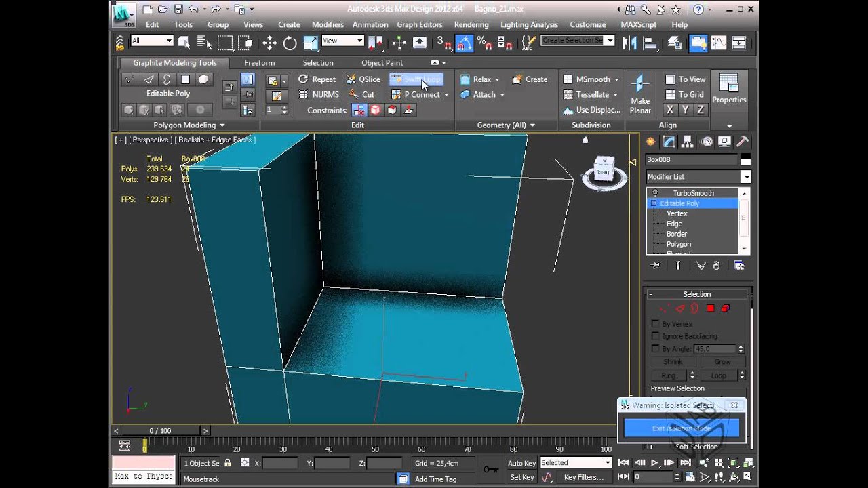Open the Modify command panel tab
This screenshot has height=488, width=868.
[x=669, y=142]
